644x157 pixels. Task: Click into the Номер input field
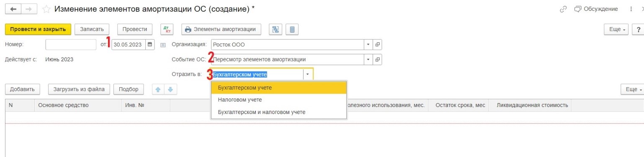tap(71, 44)
